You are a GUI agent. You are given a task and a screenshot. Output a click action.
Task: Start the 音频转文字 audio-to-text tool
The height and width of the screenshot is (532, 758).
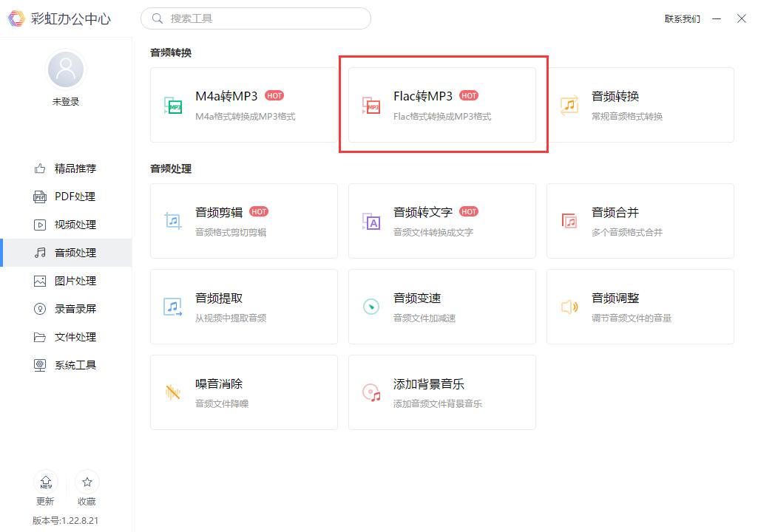click(x=441, y=221)
